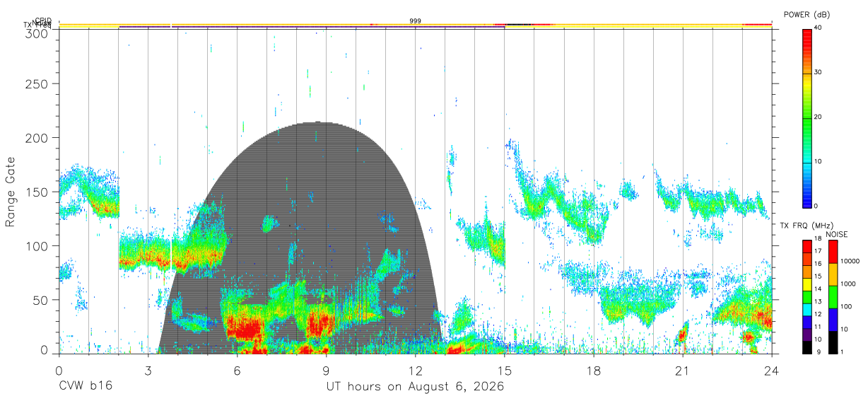Select the 18 UT hour tick label

pyautogui.click(x=594, y=369)
